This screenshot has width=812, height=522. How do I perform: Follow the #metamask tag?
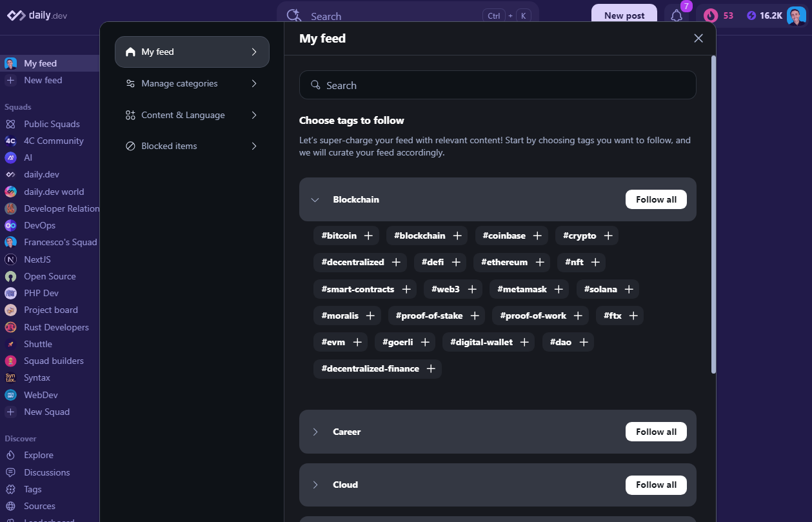point(530,289)
